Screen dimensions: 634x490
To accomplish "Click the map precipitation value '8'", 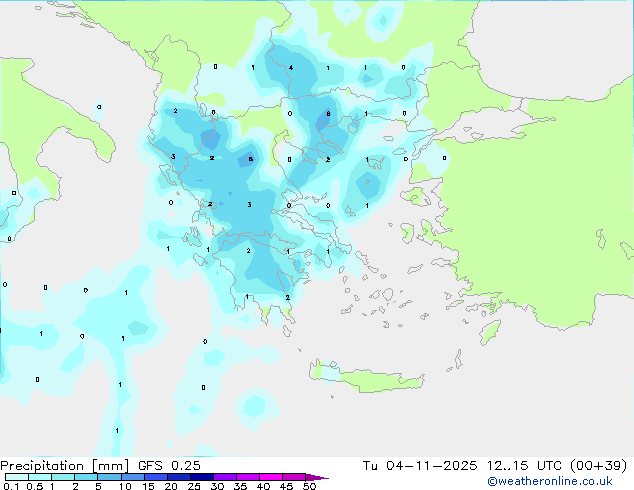I will click(x=328, y=114).
